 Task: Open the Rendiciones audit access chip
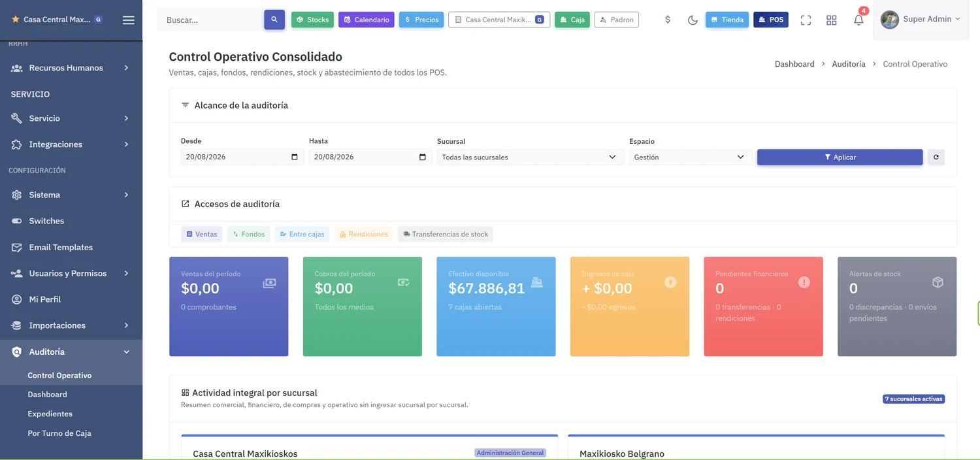(x=364, y=234)
